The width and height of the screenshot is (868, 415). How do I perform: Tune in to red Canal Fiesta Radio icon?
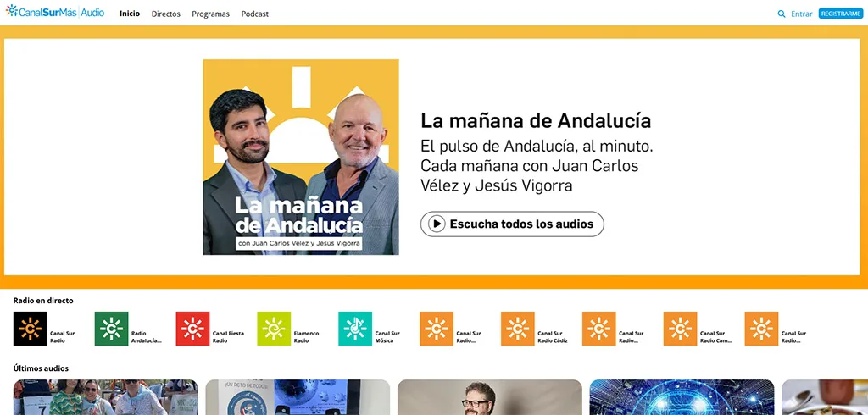pos(192,329)
